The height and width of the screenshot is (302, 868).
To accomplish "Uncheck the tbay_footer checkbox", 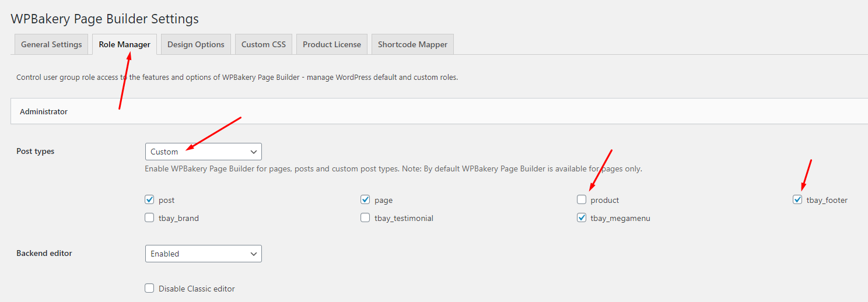I will [797, 199].
